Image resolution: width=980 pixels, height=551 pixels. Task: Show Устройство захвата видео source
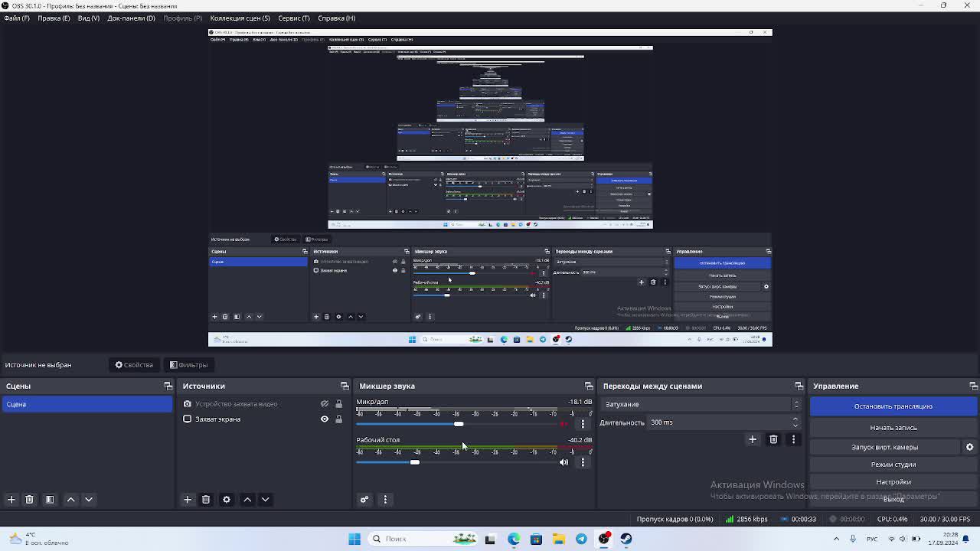click(x=325, y=404)
